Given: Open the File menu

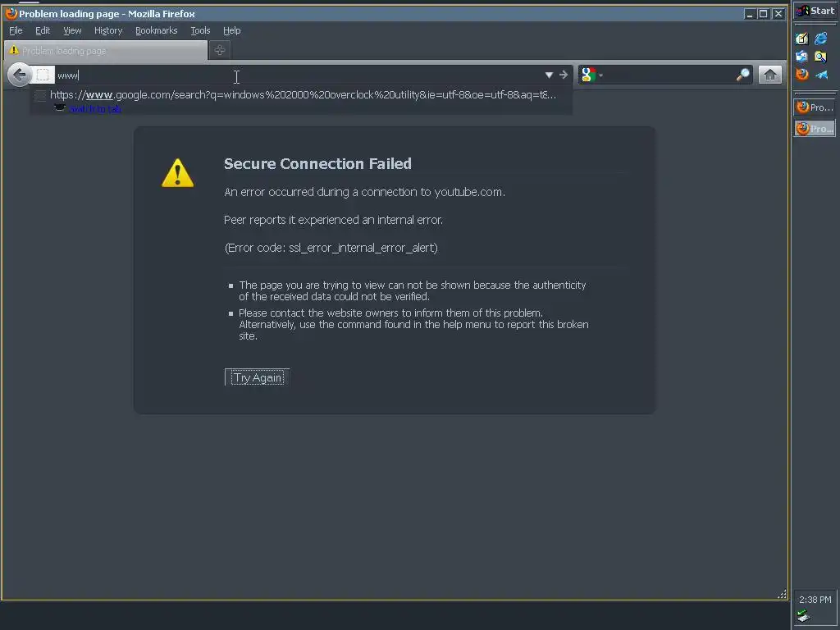Looking at the screenshot, I should [x=16, y=30].
